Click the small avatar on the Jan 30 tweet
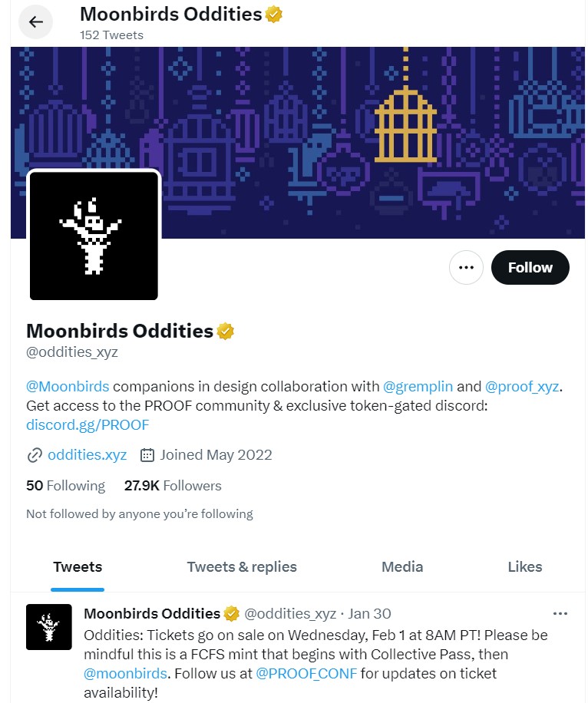588x703 pixels. click(x=49, y=627)
